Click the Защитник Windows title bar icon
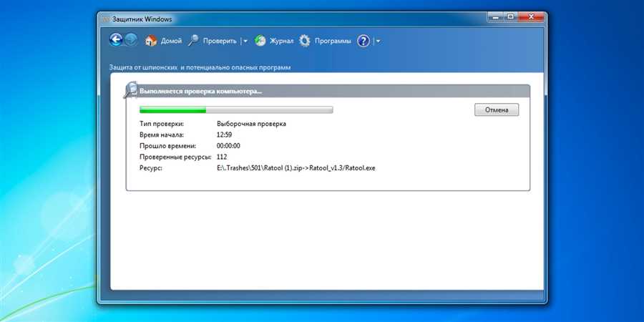644x322 pixels. [106, 19]
